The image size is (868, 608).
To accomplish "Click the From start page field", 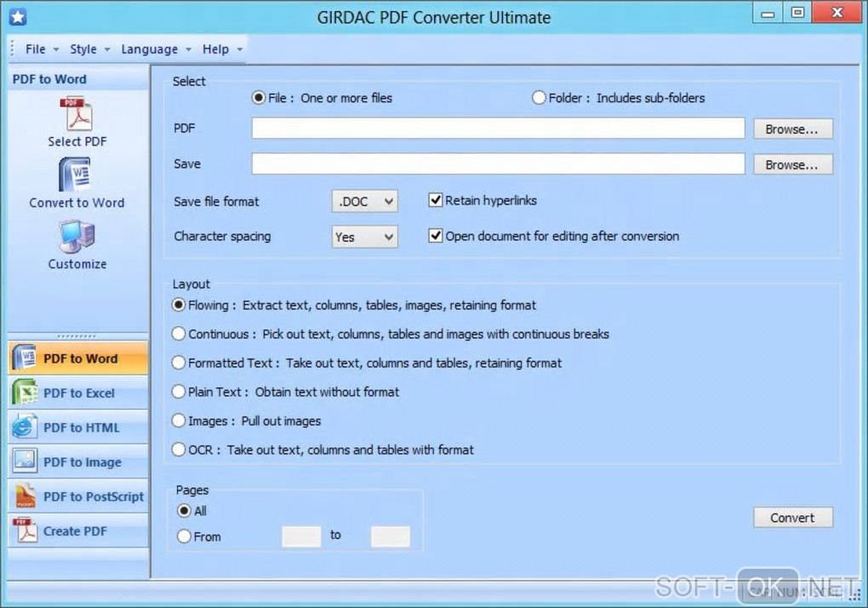I will [301, 536].
